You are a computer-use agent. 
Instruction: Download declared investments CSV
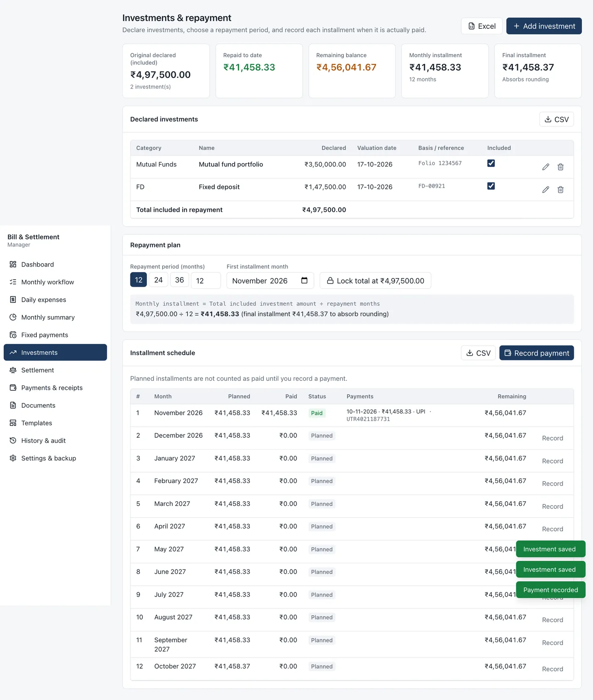click(557, 119)
